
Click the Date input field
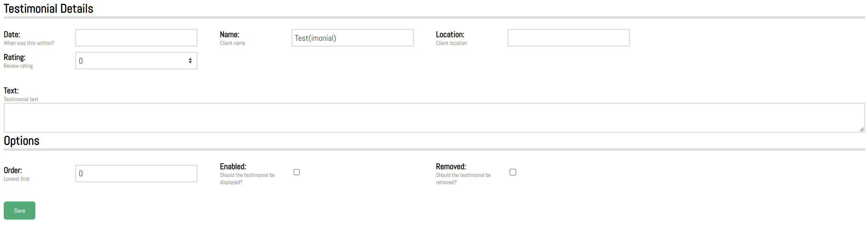pos(136,38)
